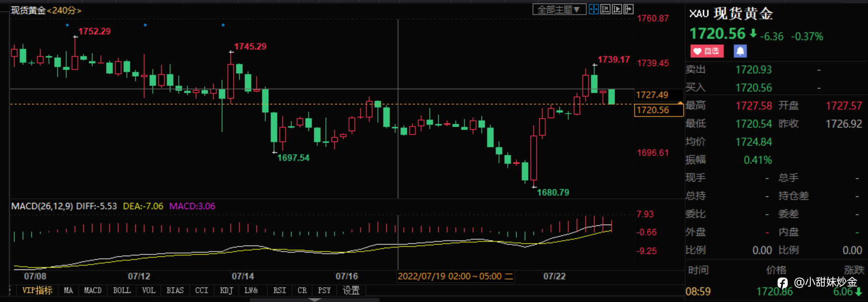Choose the KDJ indicator tab
The width and height of the screenshot is (868, 302).
(x=226, y=290)
